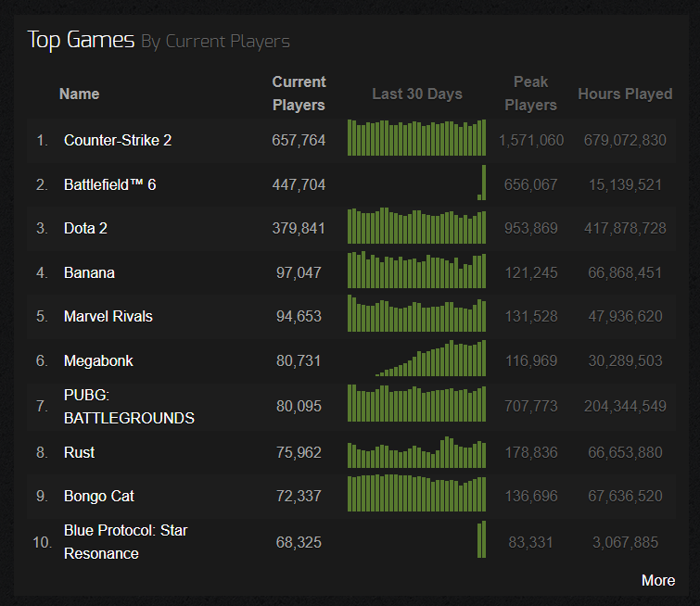Click peak players value 656,067
Screen dimensions: 700x606
pos(531,184)
